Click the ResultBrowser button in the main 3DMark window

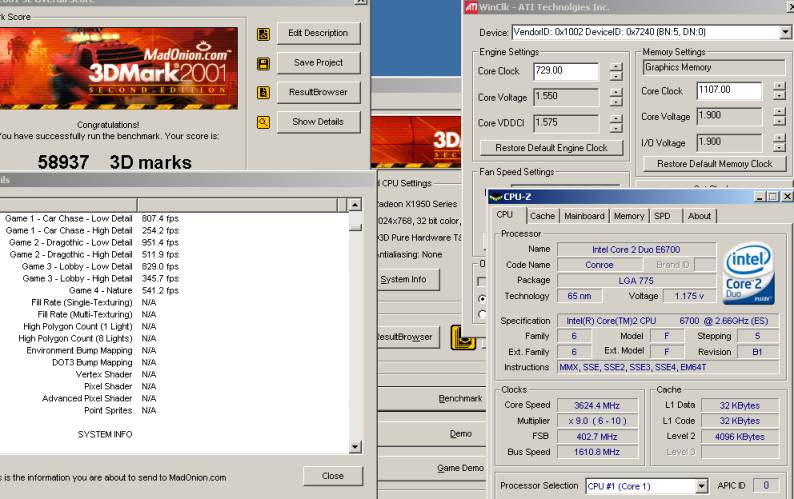coord(408,337)
